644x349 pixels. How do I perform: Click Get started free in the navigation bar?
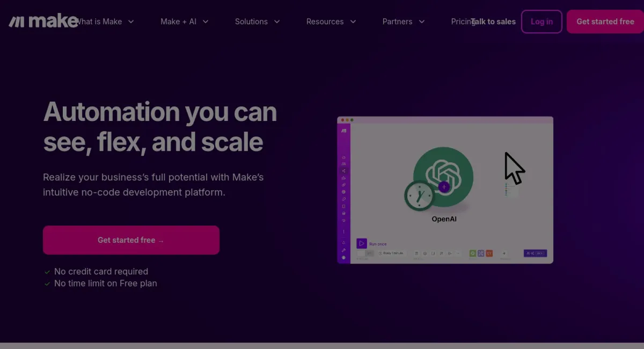(605, 21)
